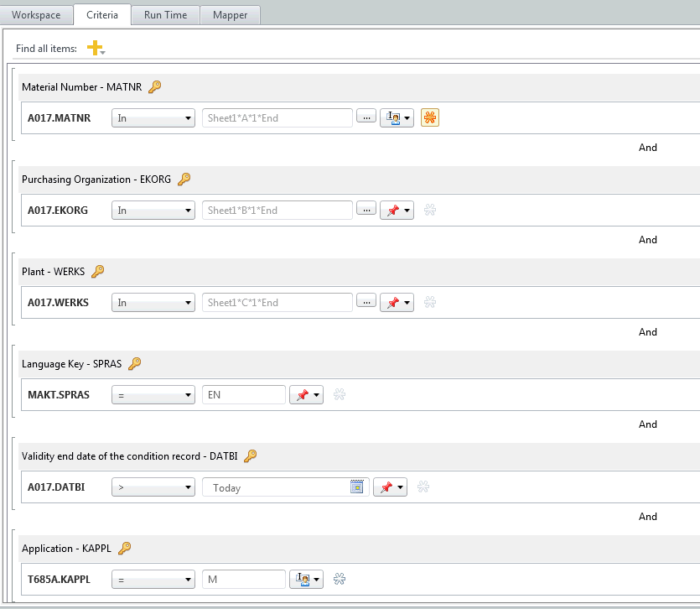Click the And connector below the Material Number group

[648, 148]
